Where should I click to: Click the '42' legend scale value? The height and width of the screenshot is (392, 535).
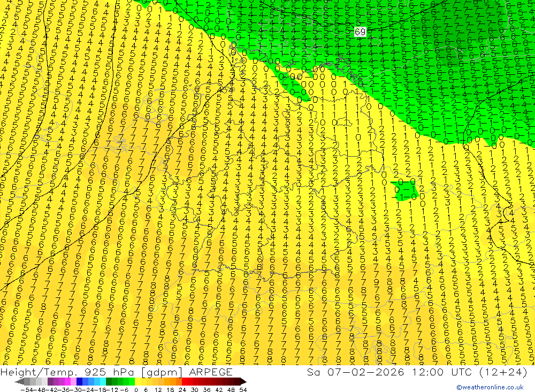(x=219, y=390)
